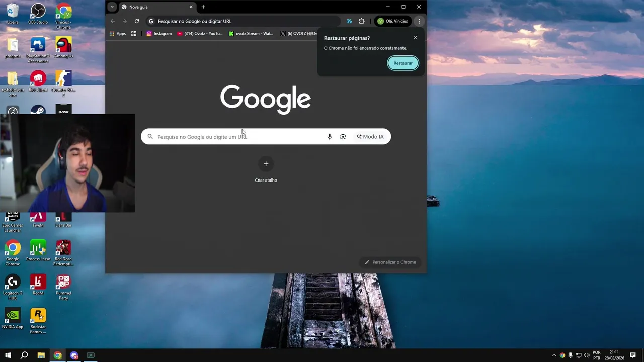The width and height of the screenshot is (644, 362).
Task: Open File Explorer from taskbar
Action: coord(41,355)
